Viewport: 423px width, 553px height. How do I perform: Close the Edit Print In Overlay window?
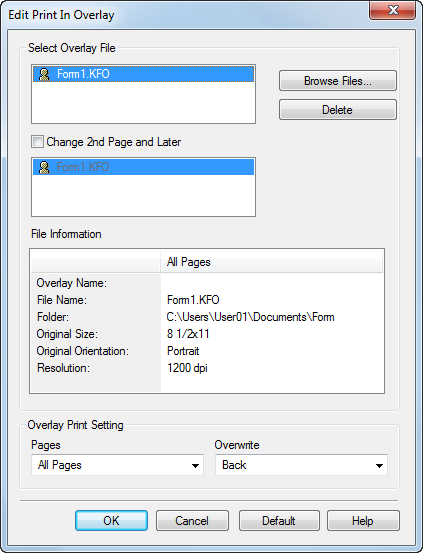coord(393,10)
